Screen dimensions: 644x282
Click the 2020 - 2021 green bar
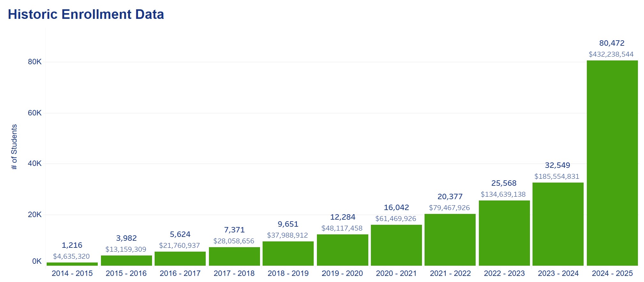396,245
